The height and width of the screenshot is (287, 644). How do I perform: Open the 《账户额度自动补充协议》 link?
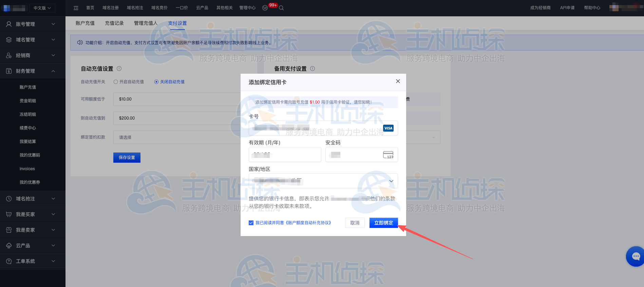(308, 223)
